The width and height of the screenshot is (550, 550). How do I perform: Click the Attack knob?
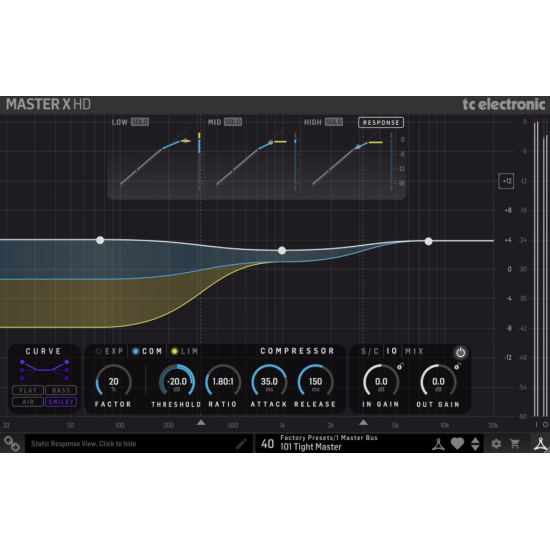(x=269, y=382)
